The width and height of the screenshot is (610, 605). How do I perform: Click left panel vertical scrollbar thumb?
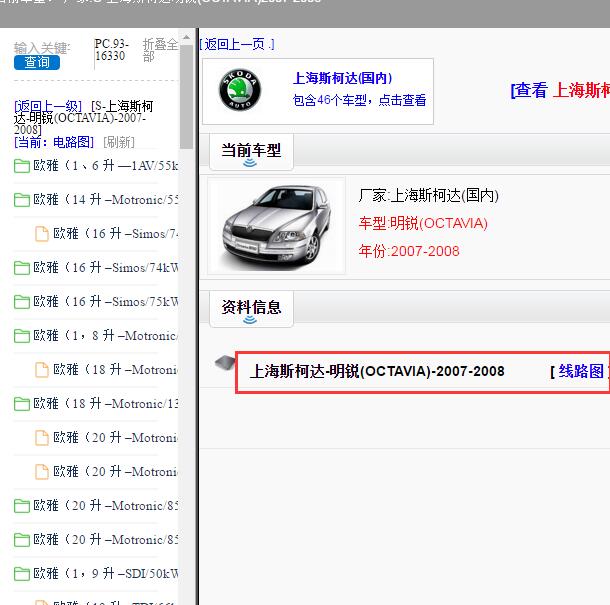pyautogui.click(x=186, y=97)
